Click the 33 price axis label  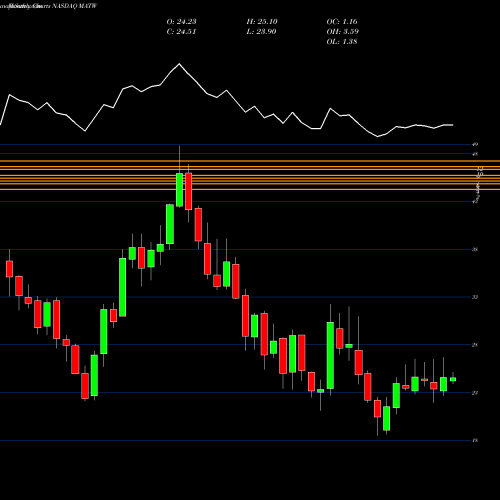coord(475,297)
